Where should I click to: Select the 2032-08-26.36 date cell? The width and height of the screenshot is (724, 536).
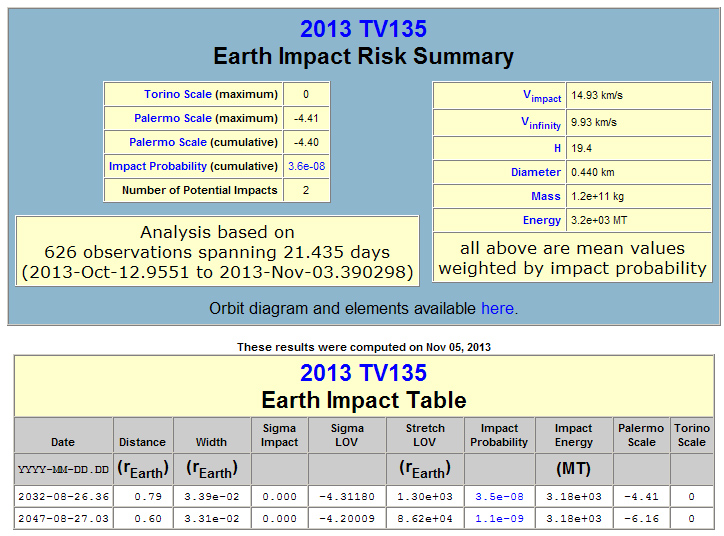63,497
